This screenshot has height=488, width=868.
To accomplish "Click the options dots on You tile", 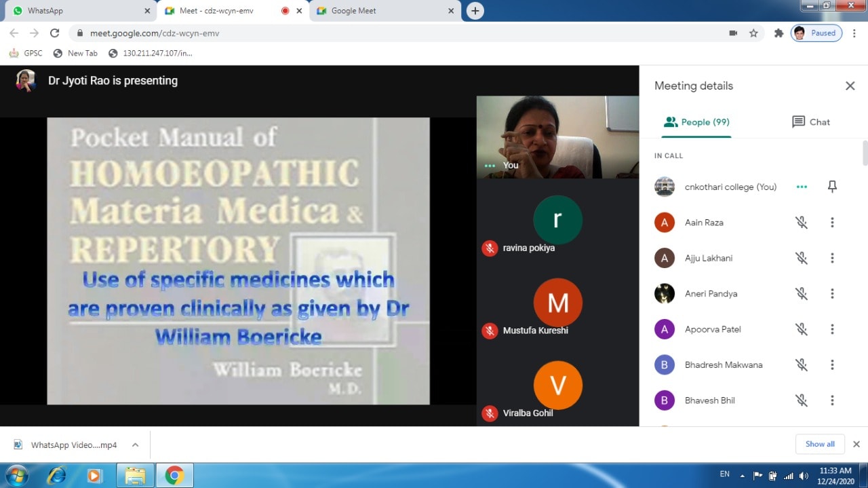I will click(x=490, y=166).
